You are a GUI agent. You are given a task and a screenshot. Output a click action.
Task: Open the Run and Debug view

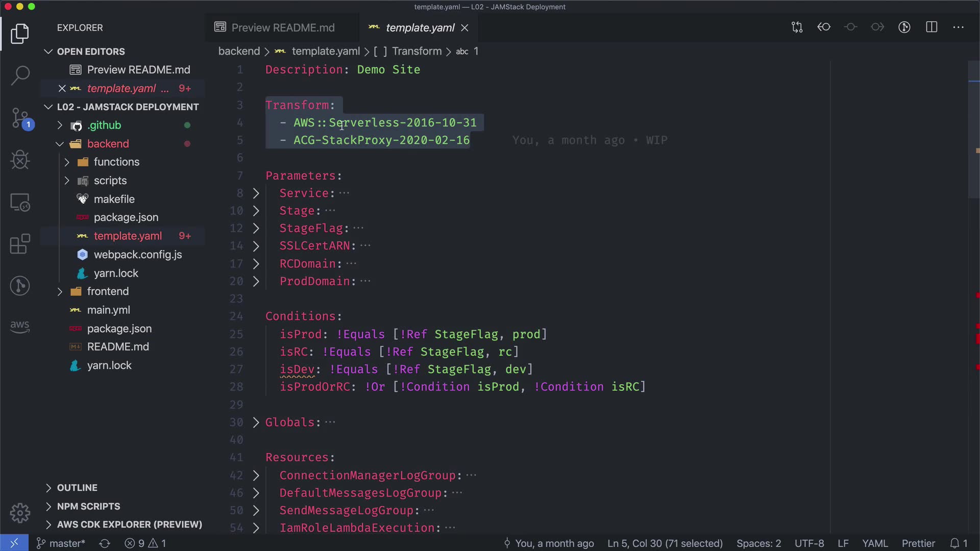tap(20, 160)
